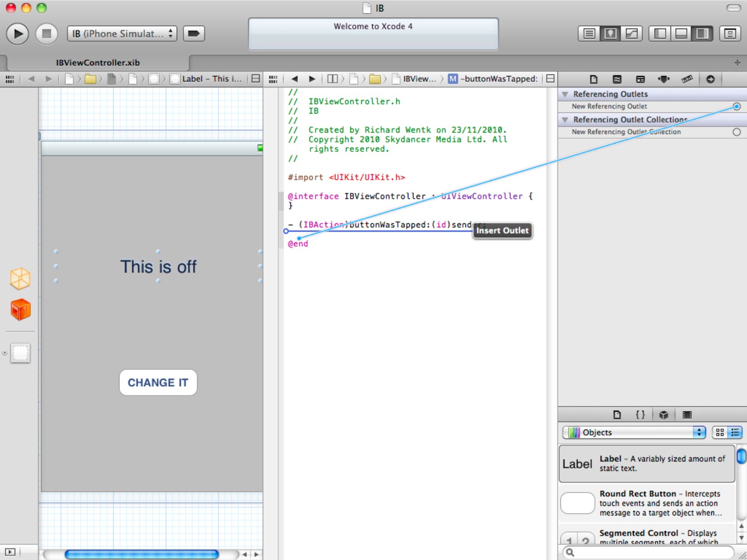This screenshot has width=747, height=560.
Task: Select the Round Rect Button library object
Action: tap(647, 503)
